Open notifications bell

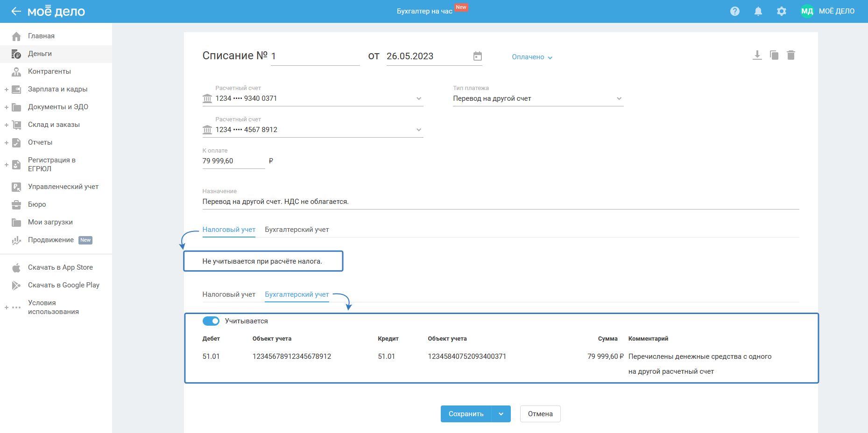click(x=758, y=11)
